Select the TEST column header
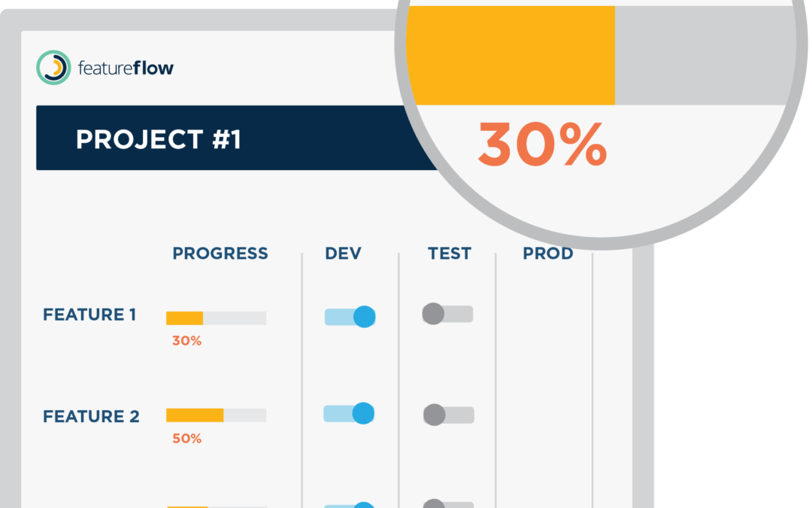Image resolution: width=812 pixels, height=508 pixels. (x=450, y=253)
